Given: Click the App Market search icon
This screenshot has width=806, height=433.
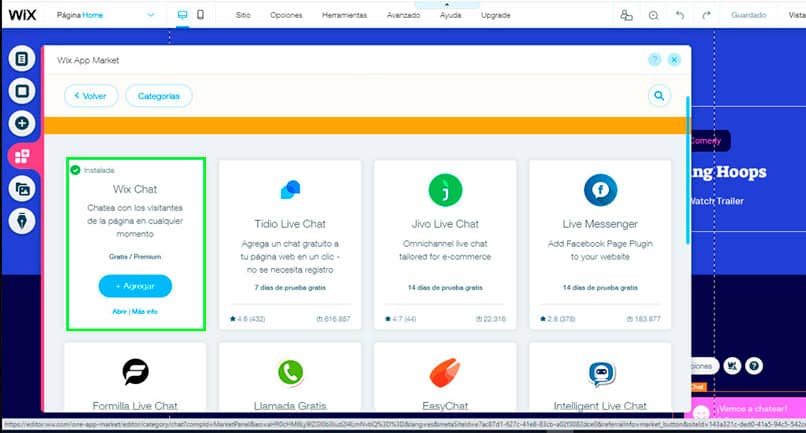Looking at the screenshot, I should pos(659,96).
